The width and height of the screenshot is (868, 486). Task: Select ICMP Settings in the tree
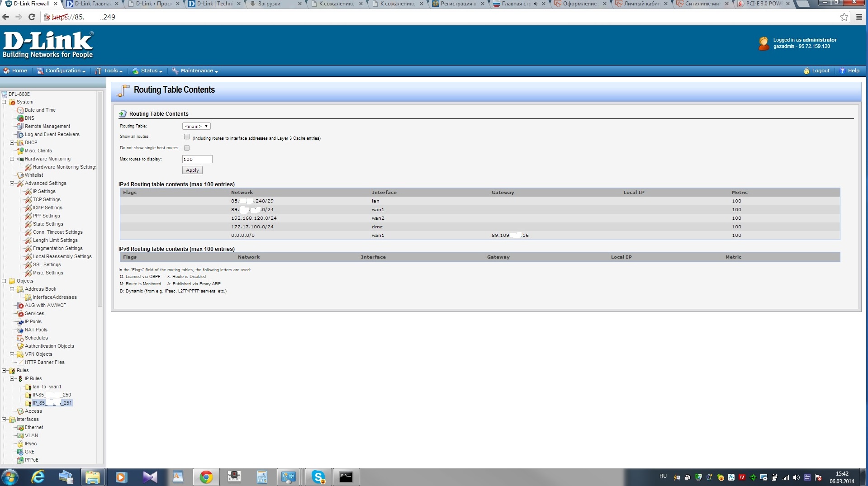47,208
